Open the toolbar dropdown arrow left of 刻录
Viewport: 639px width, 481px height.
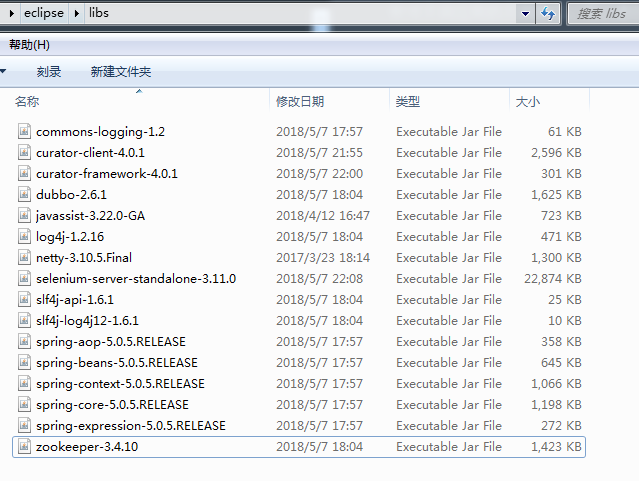point(3,71)
